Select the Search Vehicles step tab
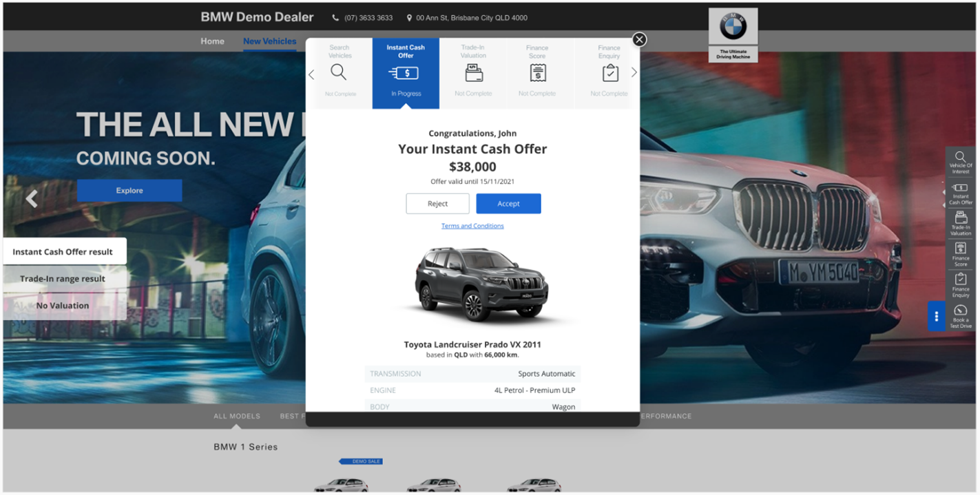 [340, 72]
